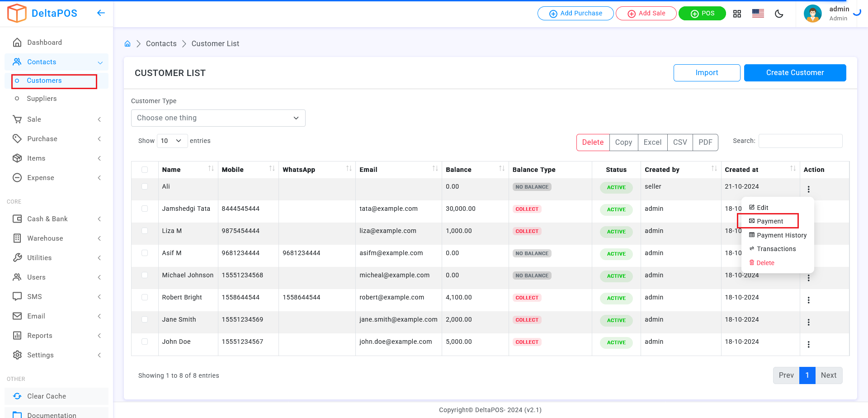The height and width of the screenshot is (418, 868).
Task: Select Payment History in the context menu
Action: [781, 235]
